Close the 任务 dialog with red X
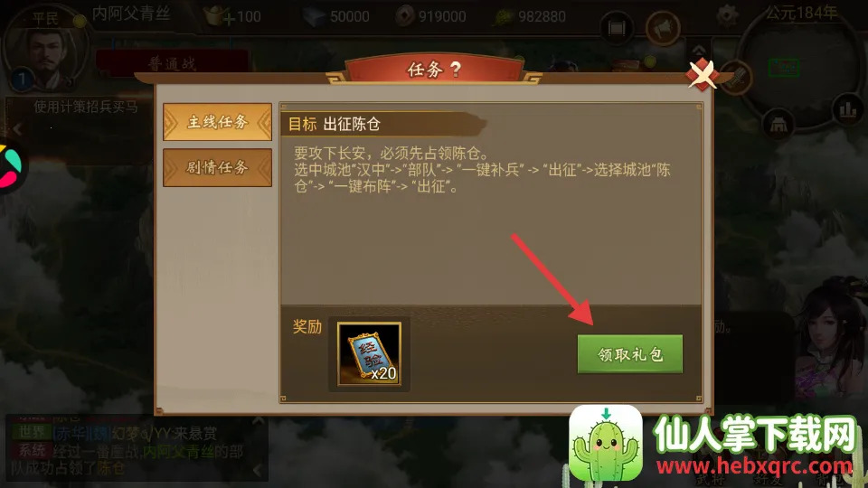This screenshot has height=488, width=868. click(702, 74)
